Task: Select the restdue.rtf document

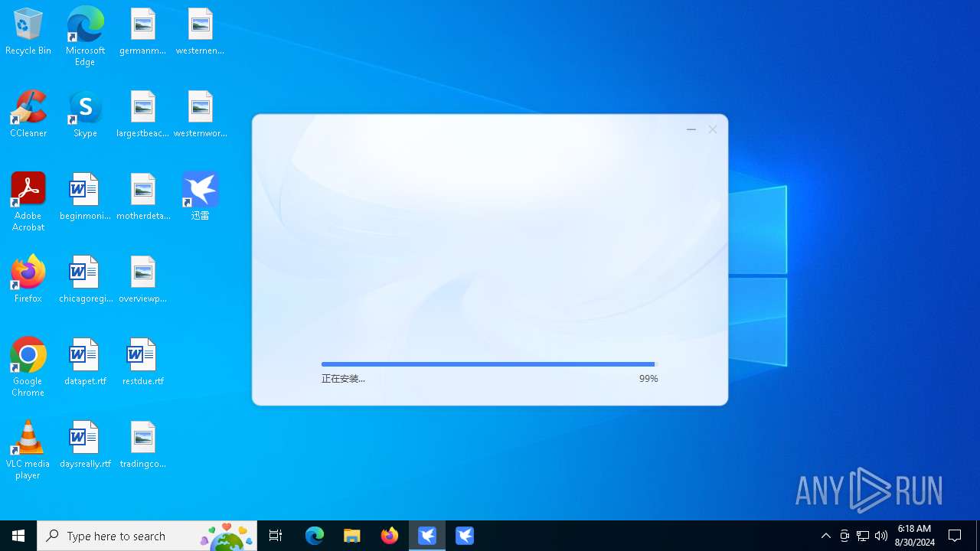Action: pos(142,363)
